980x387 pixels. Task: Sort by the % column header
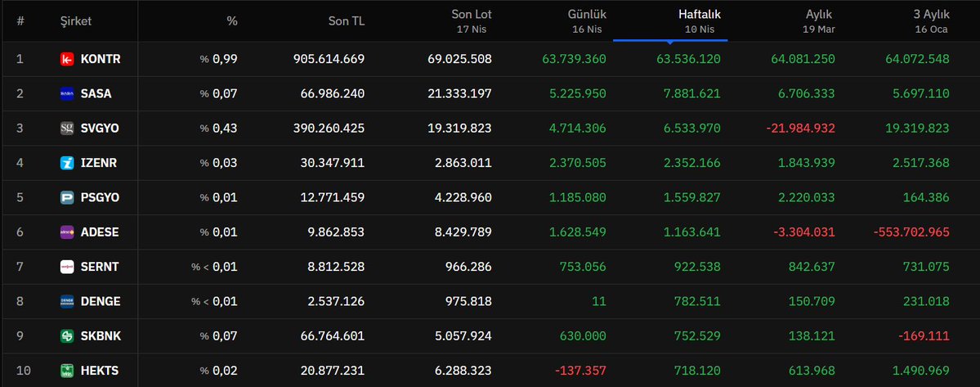tap(232, 21)
